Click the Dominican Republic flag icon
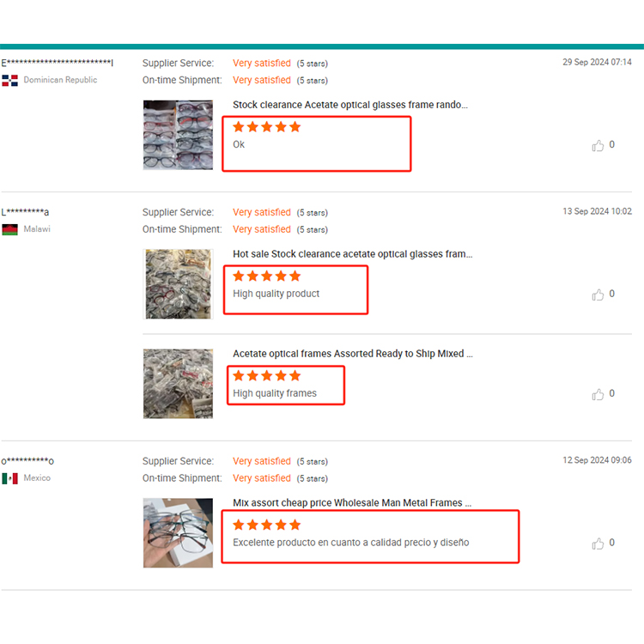This screenshot has width=644, height=644. pos(9,80)
